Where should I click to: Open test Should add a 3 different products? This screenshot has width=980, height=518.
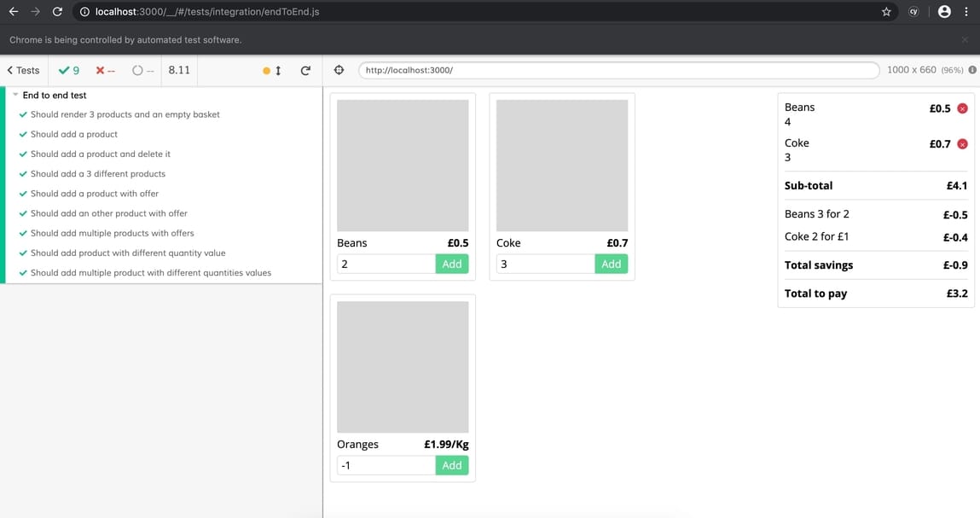(x=97, y=174)
